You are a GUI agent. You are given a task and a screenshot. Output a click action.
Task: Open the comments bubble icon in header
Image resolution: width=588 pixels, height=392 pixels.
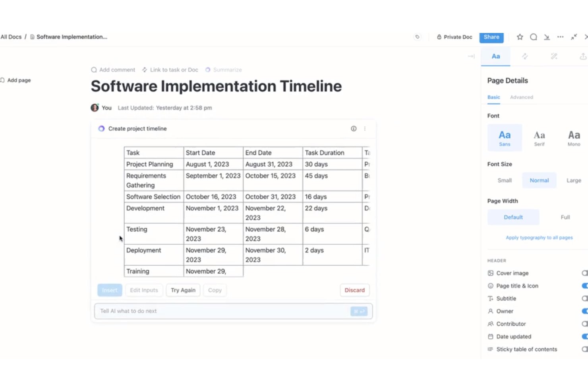click(x=534, y=37)
